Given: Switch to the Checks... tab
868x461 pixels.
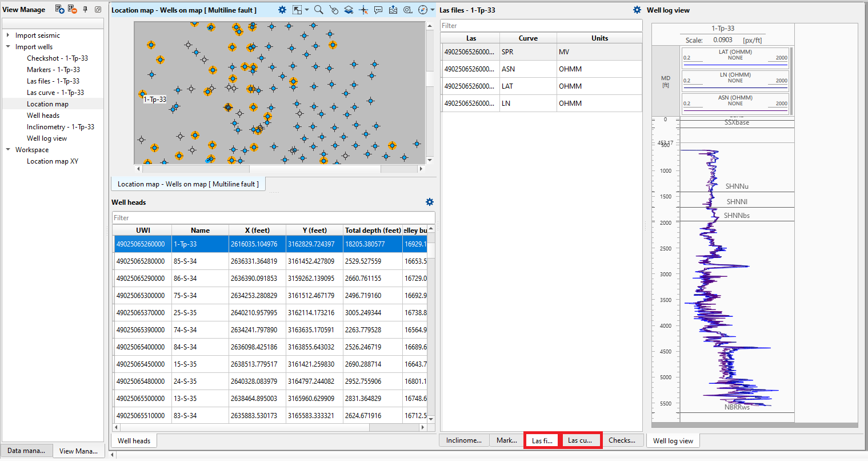Looking at the screenshot, I should 622,440.
